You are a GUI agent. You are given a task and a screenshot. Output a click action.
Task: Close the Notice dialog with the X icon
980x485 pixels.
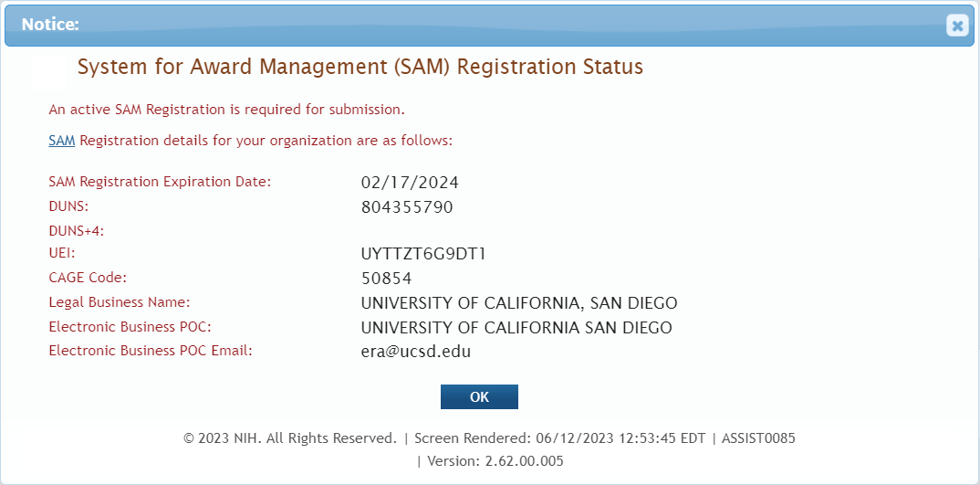(956, 26)
